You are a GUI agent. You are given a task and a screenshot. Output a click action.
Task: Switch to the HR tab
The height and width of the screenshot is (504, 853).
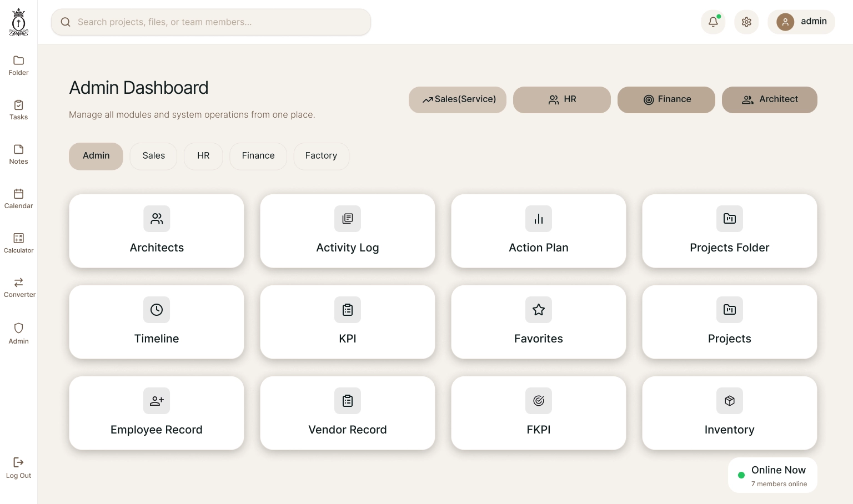(203, 156)
